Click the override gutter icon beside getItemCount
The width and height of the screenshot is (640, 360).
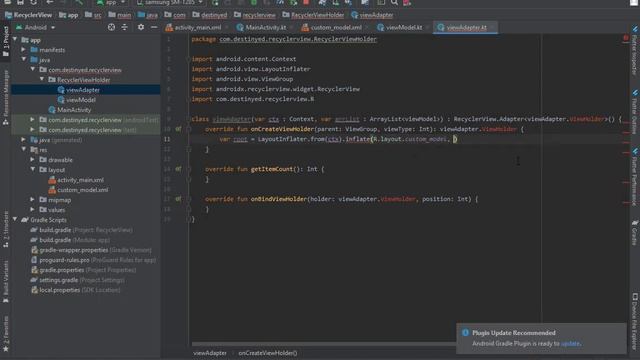[178, 169]
